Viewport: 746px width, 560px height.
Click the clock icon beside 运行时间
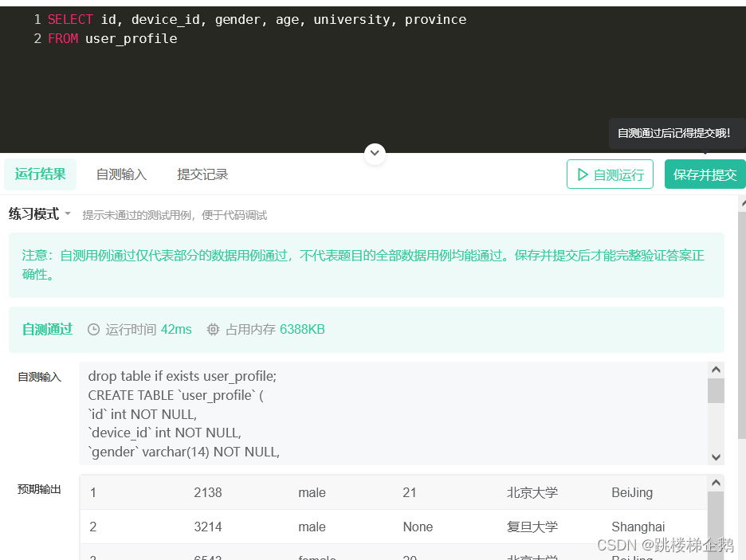tap(93, 330)
